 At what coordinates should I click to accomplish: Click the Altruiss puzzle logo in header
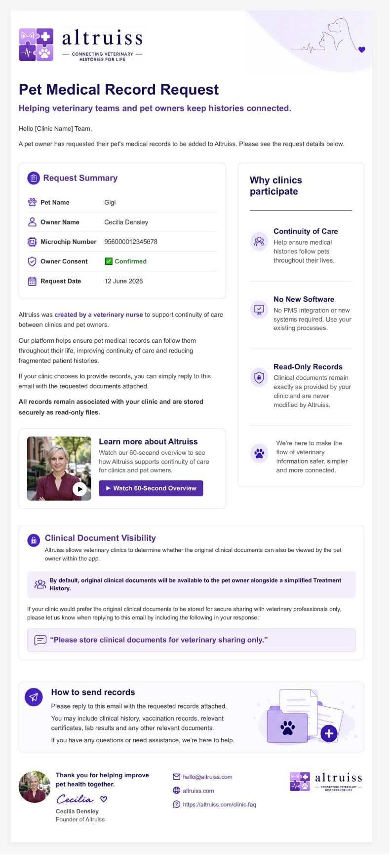(x=36, y=44)
